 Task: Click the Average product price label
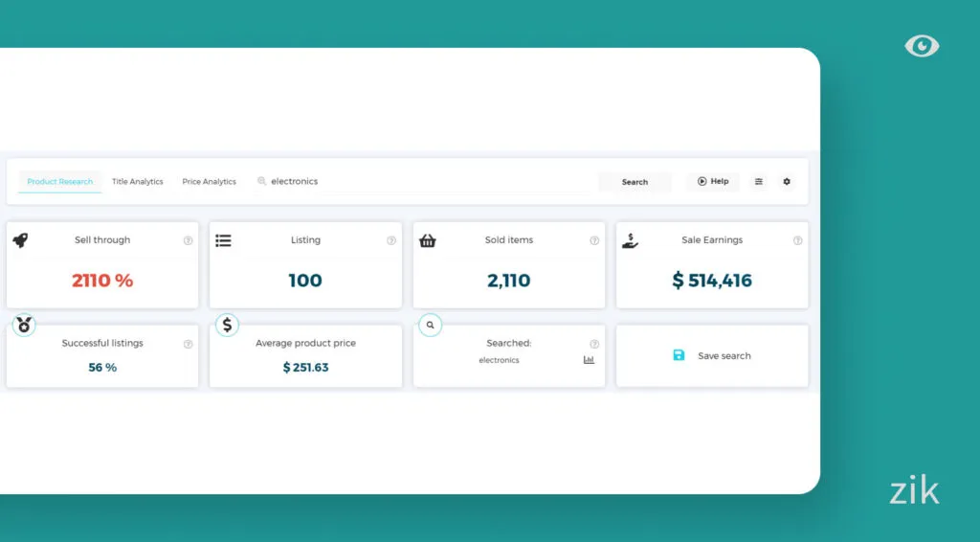[x=305, y=343]
